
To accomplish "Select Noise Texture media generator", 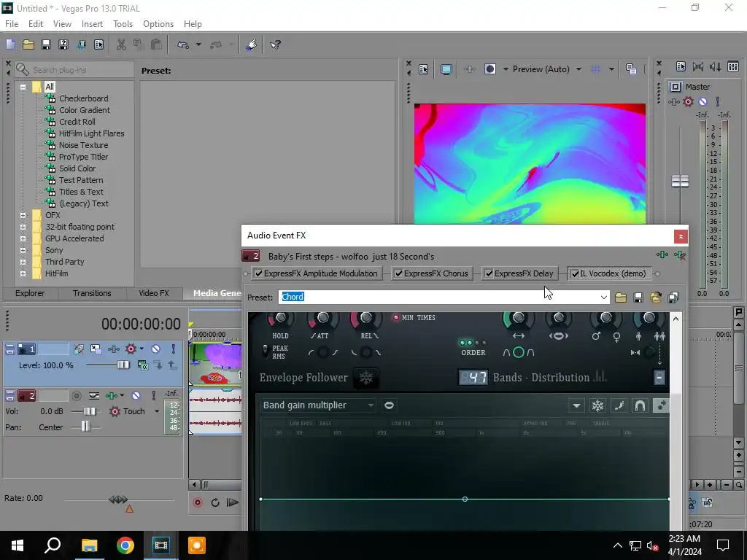I will 83,145.
